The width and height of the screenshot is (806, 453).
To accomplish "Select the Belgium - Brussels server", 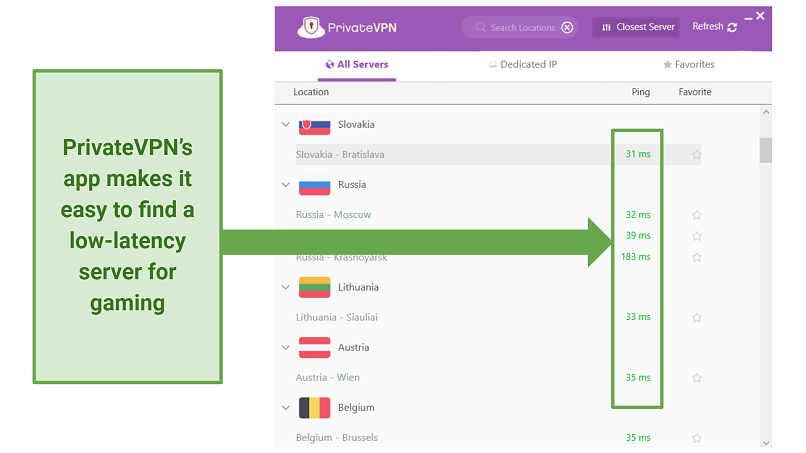I will click(337, 438).
